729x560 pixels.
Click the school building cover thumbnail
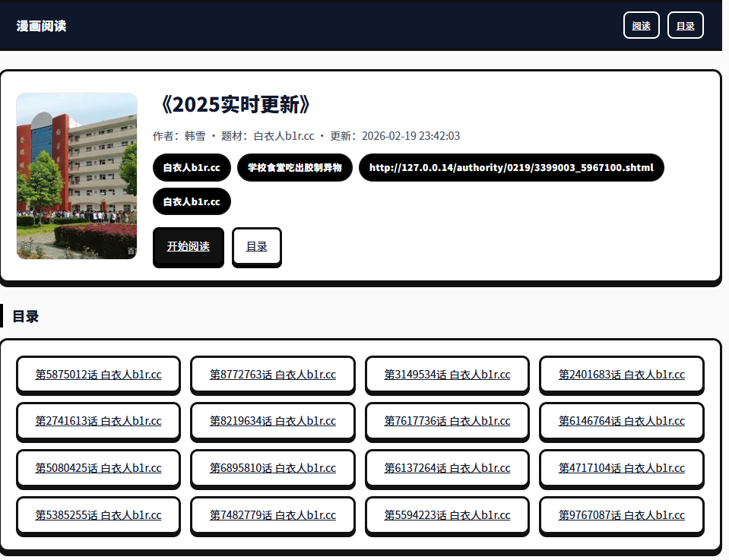click(77, 176)
